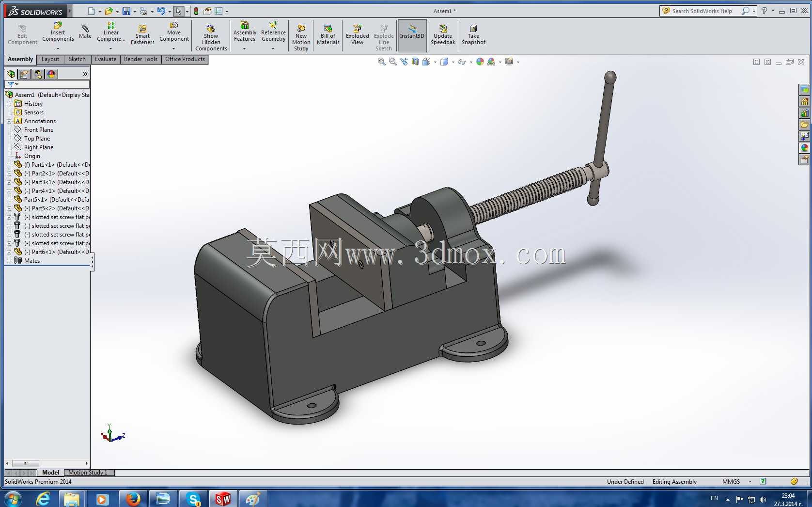Open SolidWorks Resources task pane home icon
Viewport: 812px width, 507px height.
(x=804, y=101)
